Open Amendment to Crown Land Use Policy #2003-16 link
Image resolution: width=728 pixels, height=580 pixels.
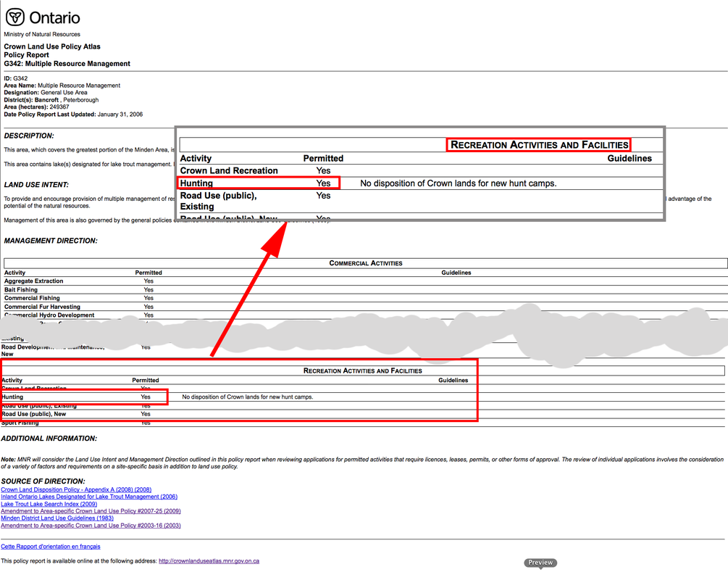point(91,526)
